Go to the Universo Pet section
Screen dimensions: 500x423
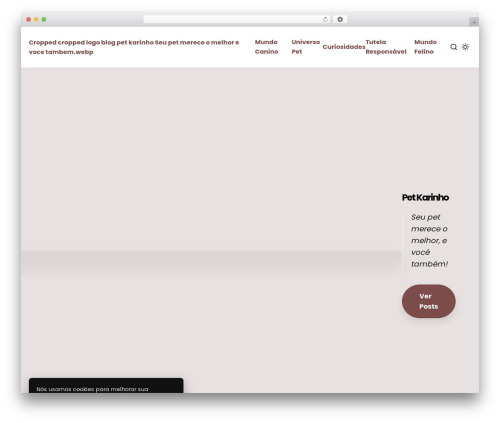point(305,47)
